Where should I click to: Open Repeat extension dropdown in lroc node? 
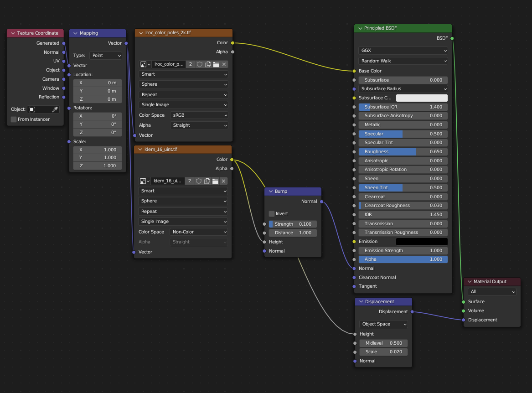point(183,95)
